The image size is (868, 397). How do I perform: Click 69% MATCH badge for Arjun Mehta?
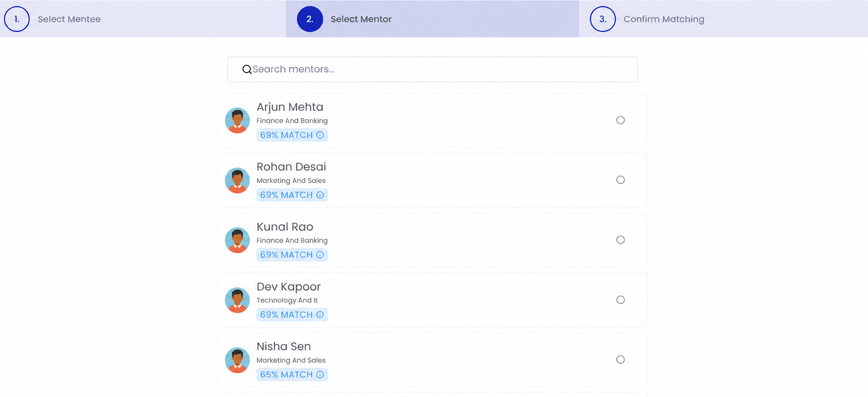point(292,135)
